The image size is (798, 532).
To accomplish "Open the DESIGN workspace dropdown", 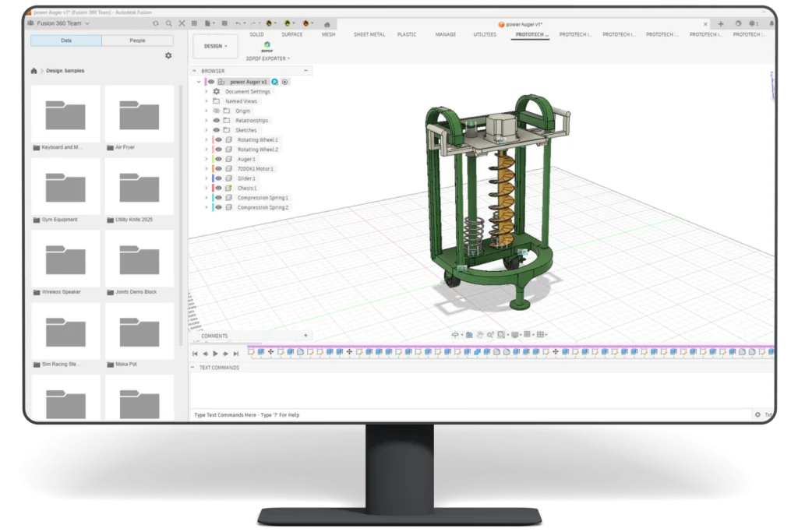I will click(x=215, y=46).
